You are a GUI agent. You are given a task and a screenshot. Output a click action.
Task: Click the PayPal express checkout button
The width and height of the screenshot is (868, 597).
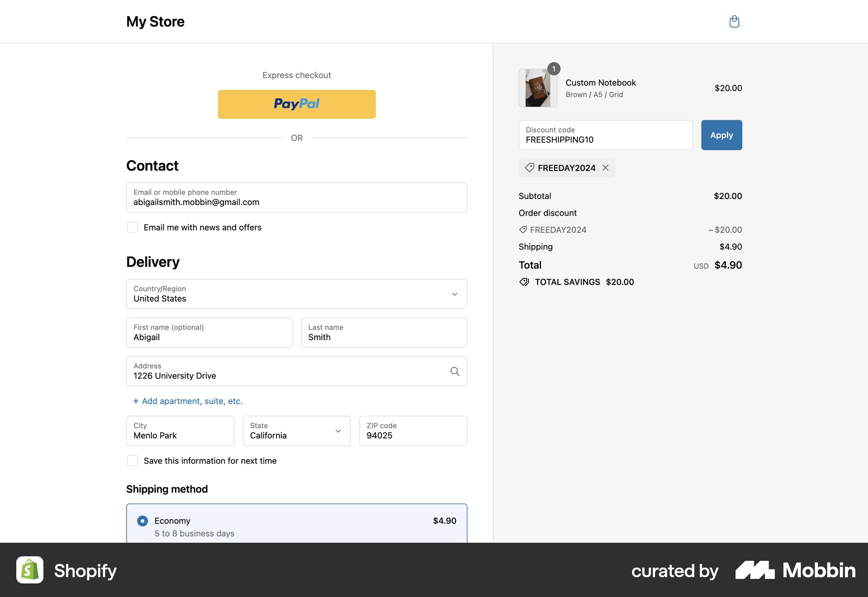297,104
